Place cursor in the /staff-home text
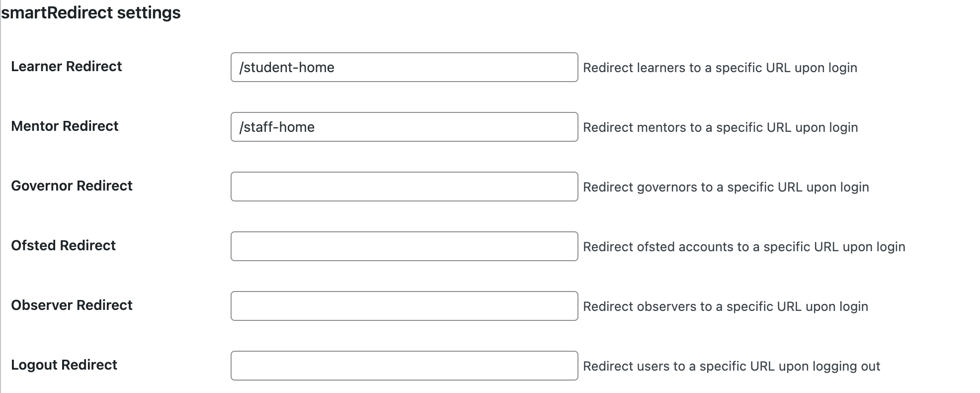 277,127
